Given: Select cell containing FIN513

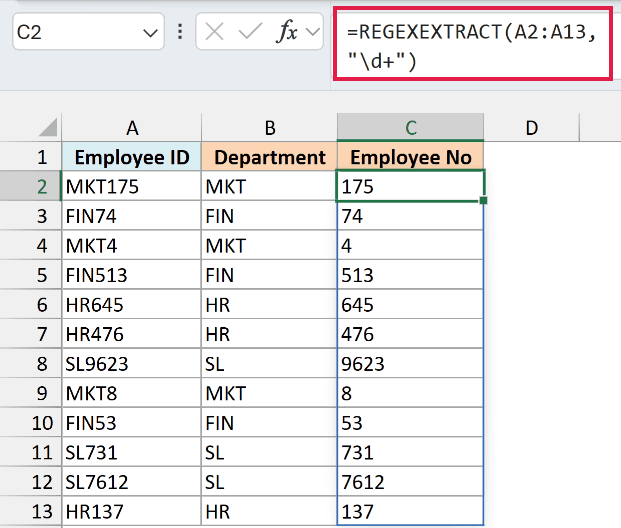Looking at the screenshot, I should coord(131,275).
